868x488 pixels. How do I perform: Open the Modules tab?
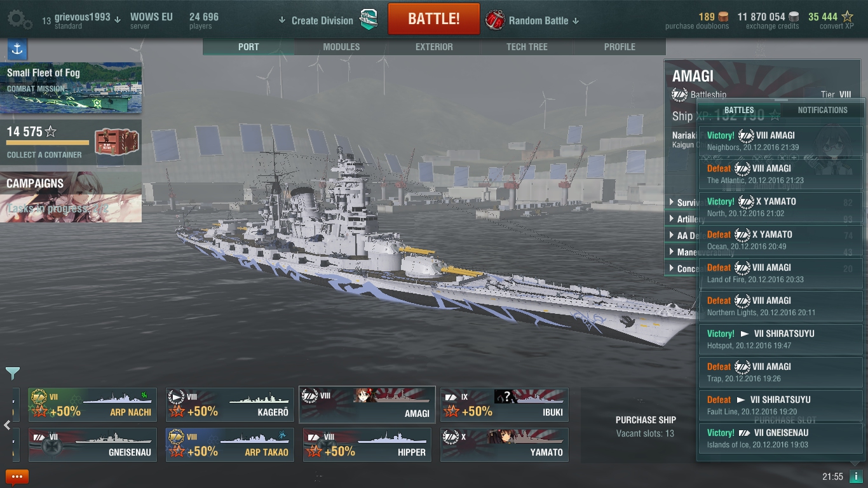pyautogui.click(x=341, y=47)
